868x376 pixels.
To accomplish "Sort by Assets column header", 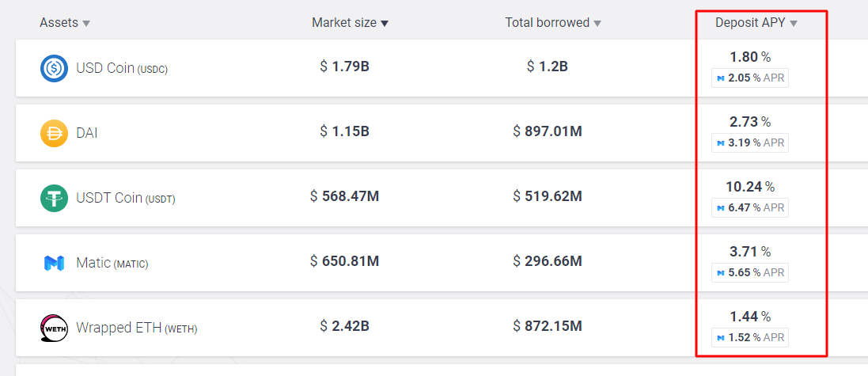I will click(65, 23).
